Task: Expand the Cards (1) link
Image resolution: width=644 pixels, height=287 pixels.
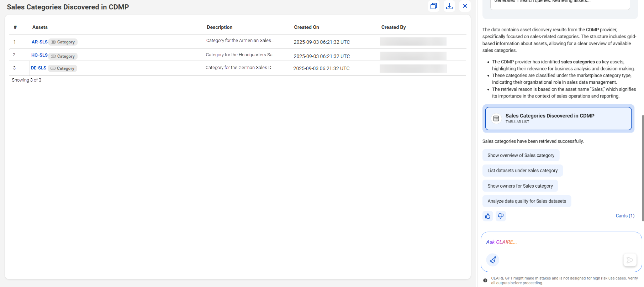Action: pos(625,216)
